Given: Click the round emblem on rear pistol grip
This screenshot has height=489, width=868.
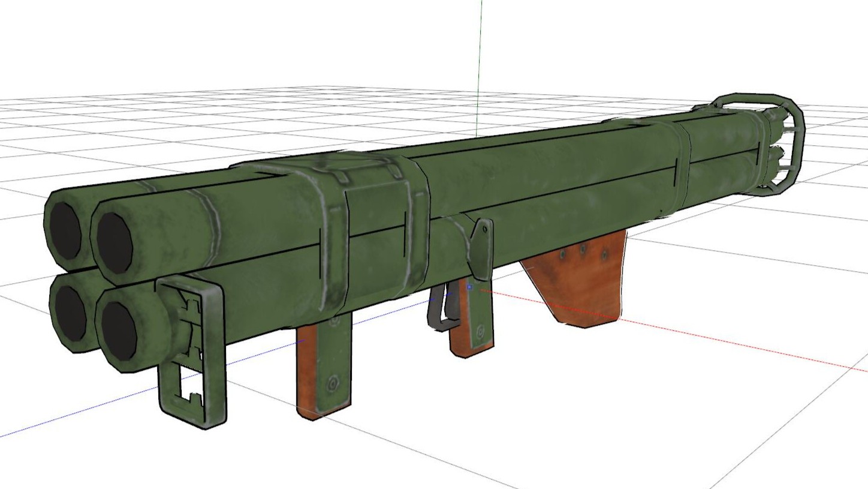Looking at the screenshot, I should [479, 332].
